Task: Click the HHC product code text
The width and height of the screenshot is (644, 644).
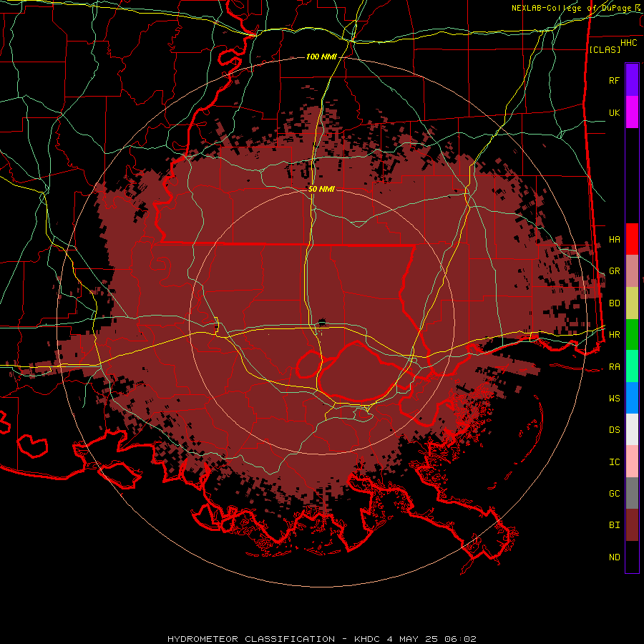Action: (x=628, y=43)
